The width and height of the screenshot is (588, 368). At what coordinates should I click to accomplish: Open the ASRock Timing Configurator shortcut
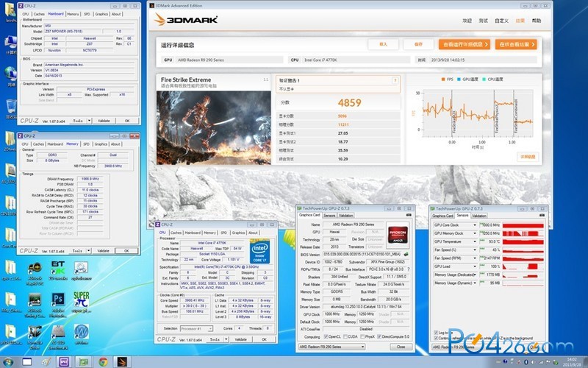pyautogui.click(x=35, y=305)
